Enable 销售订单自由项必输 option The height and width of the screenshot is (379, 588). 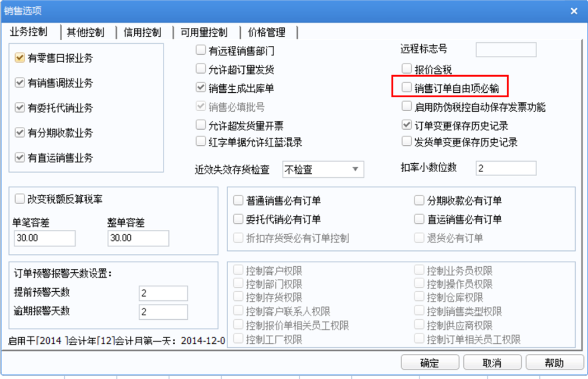click(x=407, y=88)
